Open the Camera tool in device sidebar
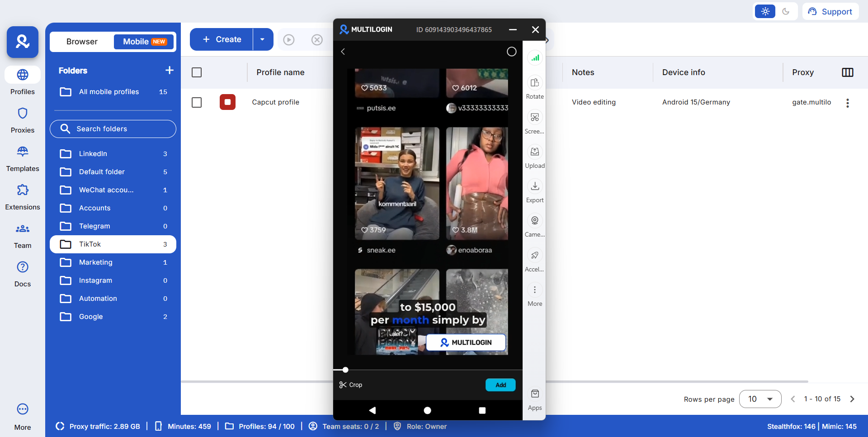Image resolution: width=868 pixels, height=437 pixels. click(535, 221)
